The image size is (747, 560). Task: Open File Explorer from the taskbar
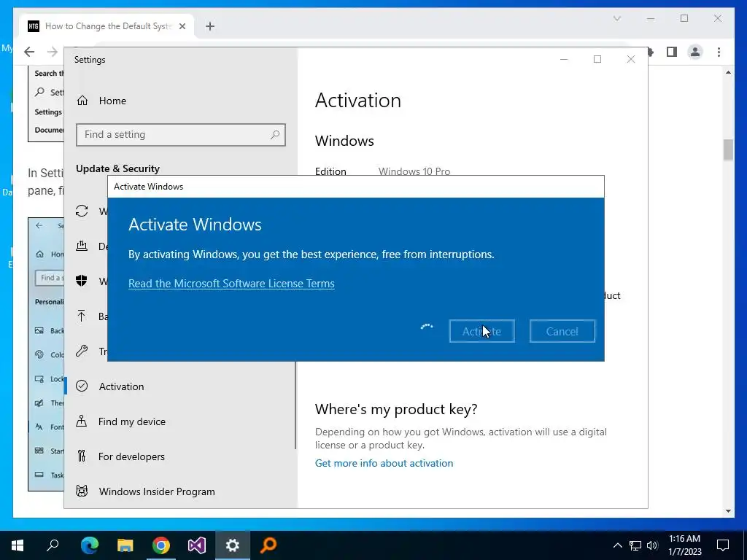(x=125, y=545)
